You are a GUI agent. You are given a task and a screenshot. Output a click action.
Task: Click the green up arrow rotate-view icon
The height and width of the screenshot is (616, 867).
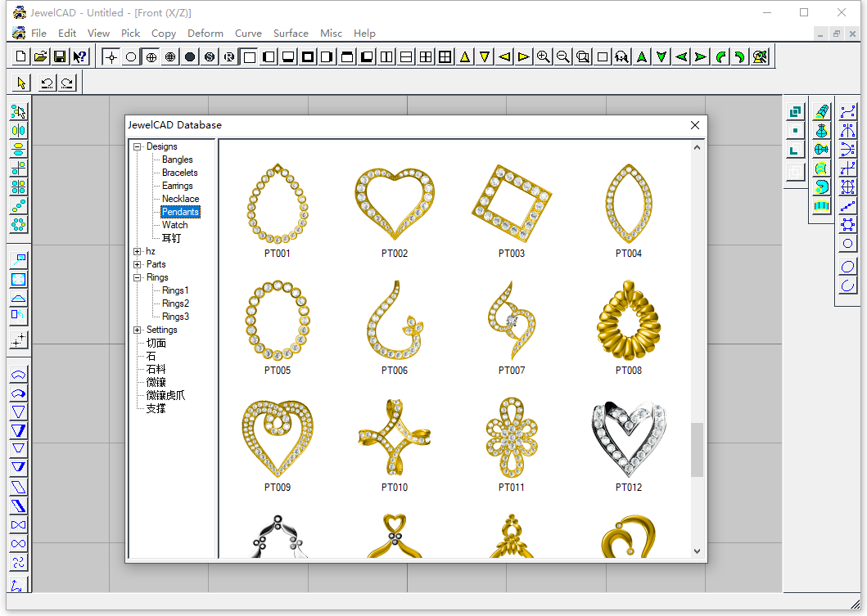click(x=642, y=56)
